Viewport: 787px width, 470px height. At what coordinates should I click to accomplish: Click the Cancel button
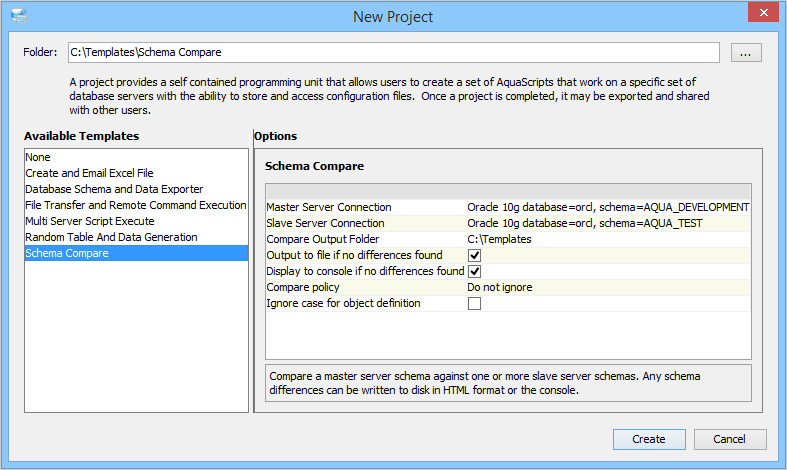coord(729,439)
